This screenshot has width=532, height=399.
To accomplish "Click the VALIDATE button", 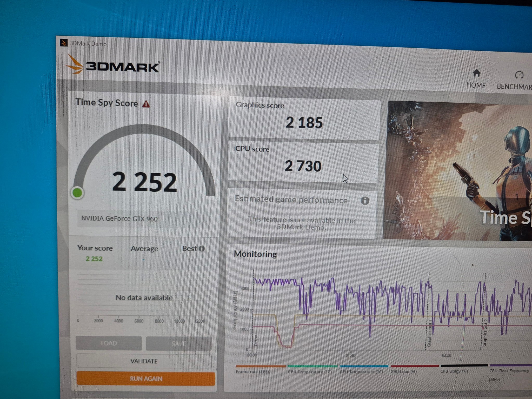I will [144, 361].
